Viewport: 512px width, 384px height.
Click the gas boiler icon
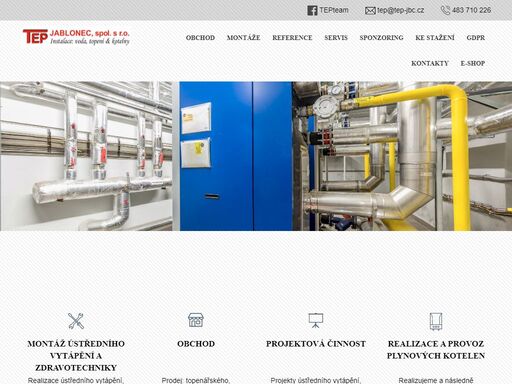436,321
